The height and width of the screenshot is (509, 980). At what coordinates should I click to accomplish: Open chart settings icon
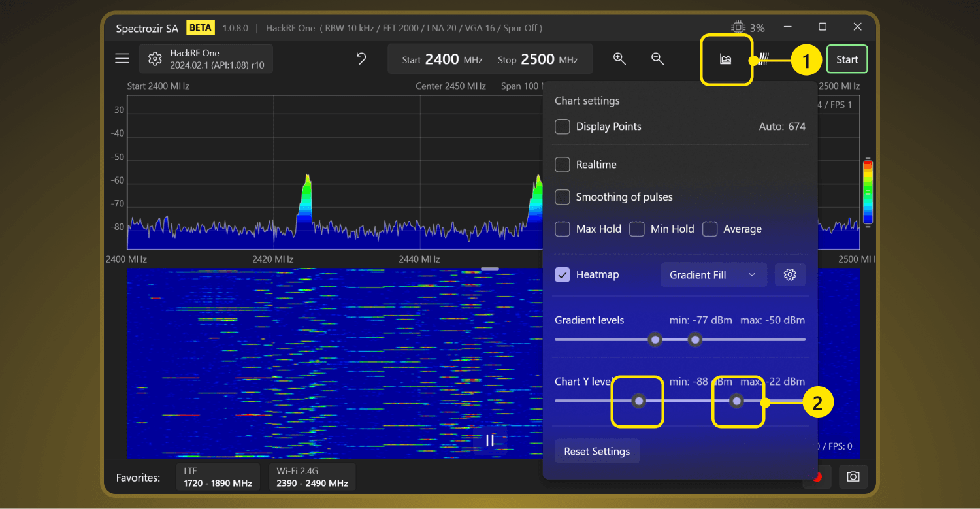726,59
